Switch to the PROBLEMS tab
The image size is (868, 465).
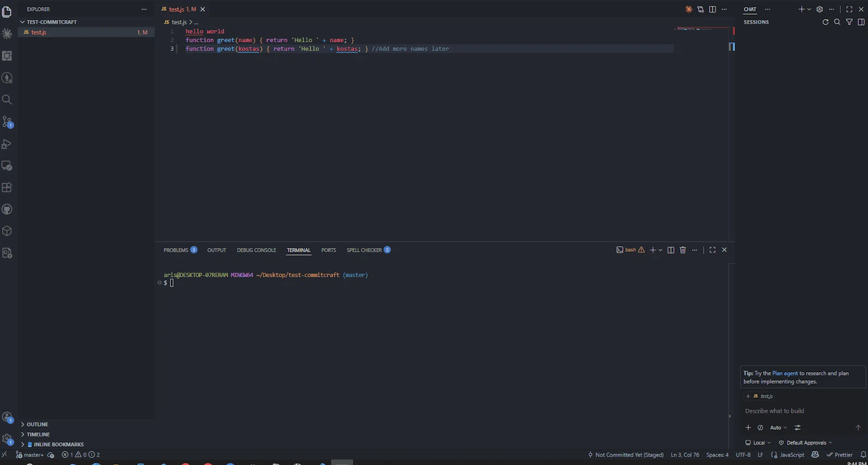[x=180, y=250]
